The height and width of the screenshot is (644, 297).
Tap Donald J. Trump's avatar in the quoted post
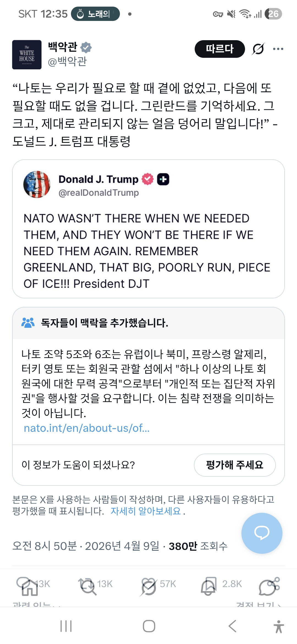tap(37, 184)
